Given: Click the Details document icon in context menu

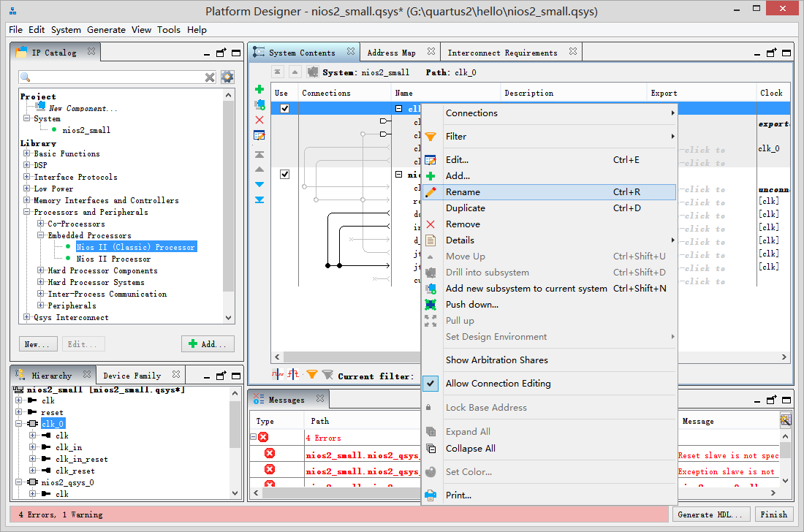Looking at the screenshot, I should click(x=431, y=240).
